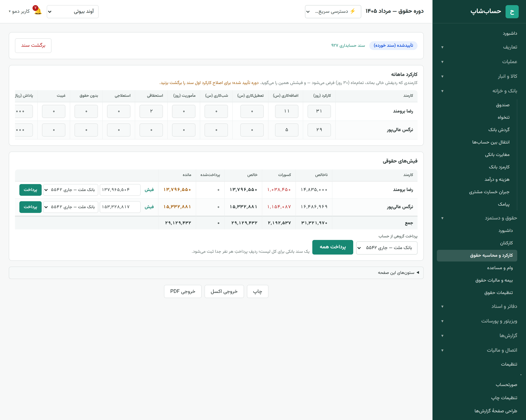
Task: Click پرداخت button for رضا برومند
Action: point(30,190)
